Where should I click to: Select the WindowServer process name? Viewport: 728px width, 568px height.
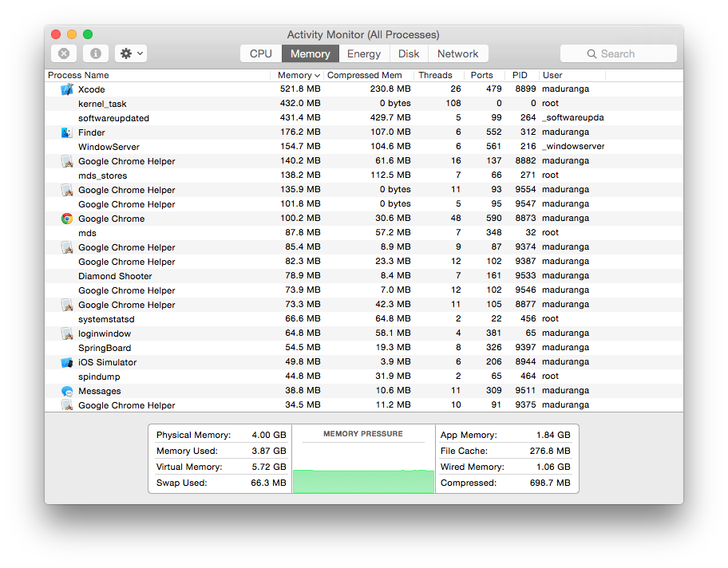(x=109, y=147)
